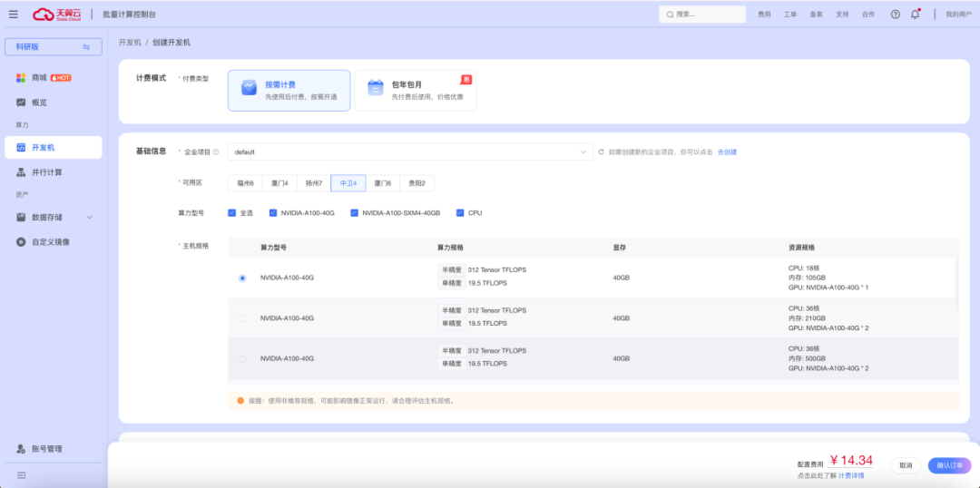Click the 惠 discount badge
The width and height of the screenshot is (980, 488).
tap(466, 80)
